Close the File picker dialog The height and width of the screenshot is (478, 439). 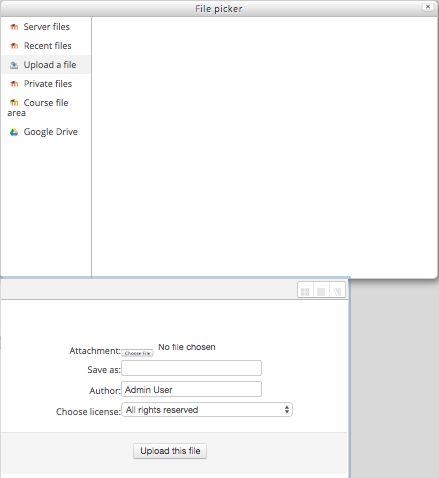pos(428,7)
